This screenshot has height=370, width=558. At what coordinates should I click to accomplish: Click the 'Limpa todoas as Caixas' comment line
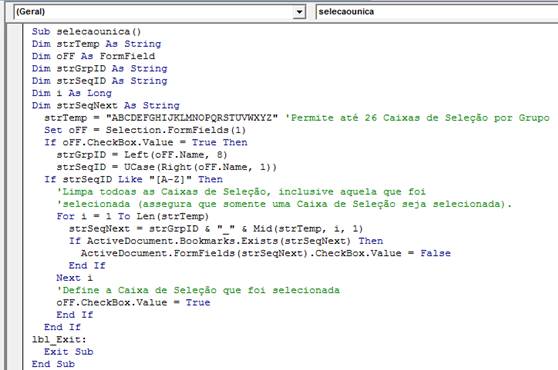(241, 192)
